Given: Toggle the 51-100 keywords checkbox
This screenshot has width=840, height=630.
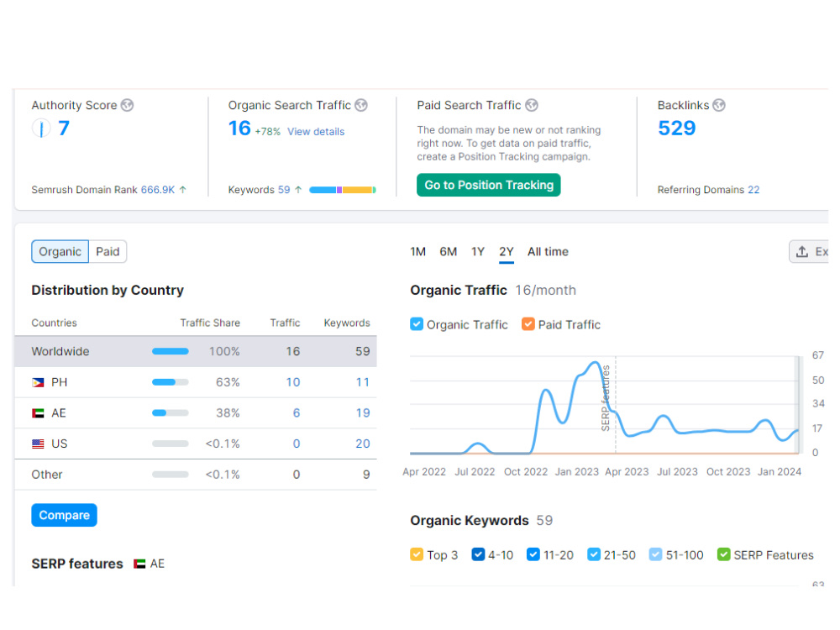Looking at the screenshot, I should pyautogui.click(x=655, y=554).
